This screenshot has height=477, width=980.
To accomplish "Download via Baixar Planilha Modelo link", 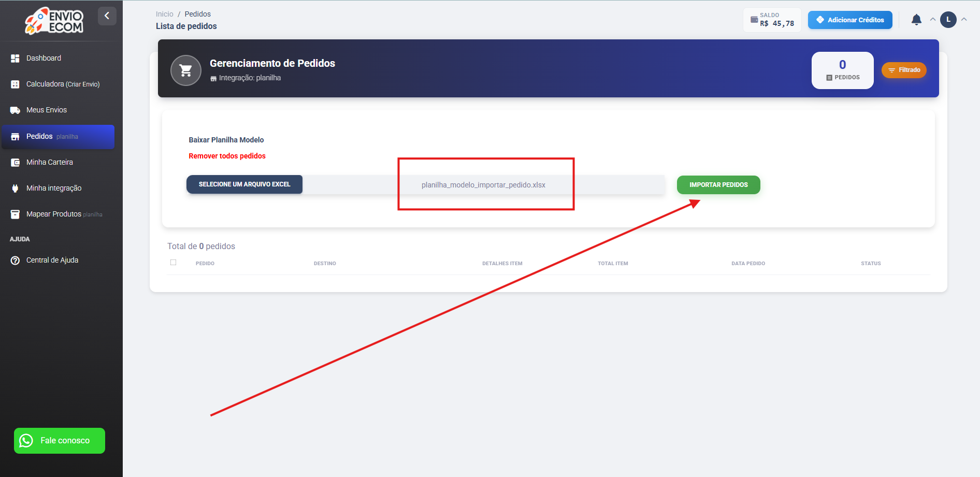I will click(x=226, y=140).
